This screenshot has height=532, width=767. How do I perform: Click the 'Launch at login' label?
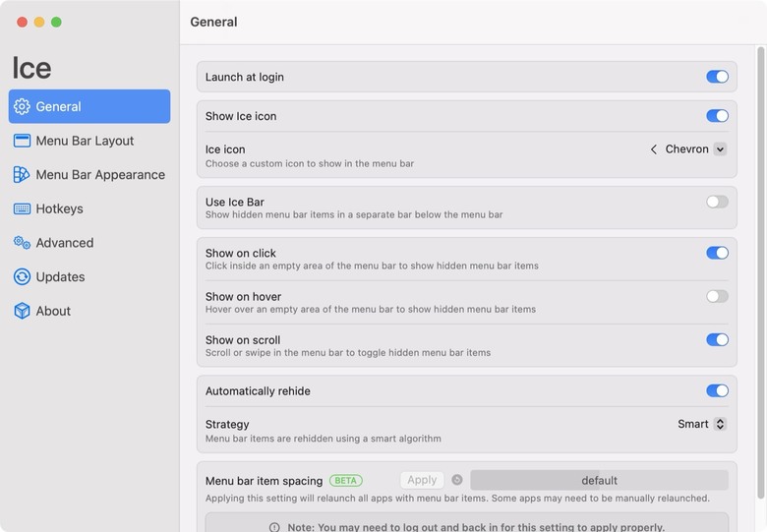pos(245,78)
